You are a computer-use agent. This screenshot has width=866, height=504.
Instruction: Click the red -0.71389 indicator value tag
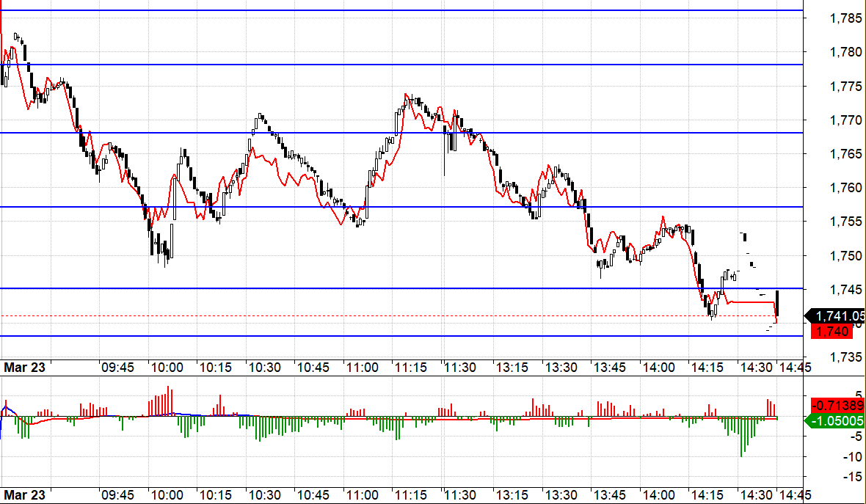coord(837,405)
